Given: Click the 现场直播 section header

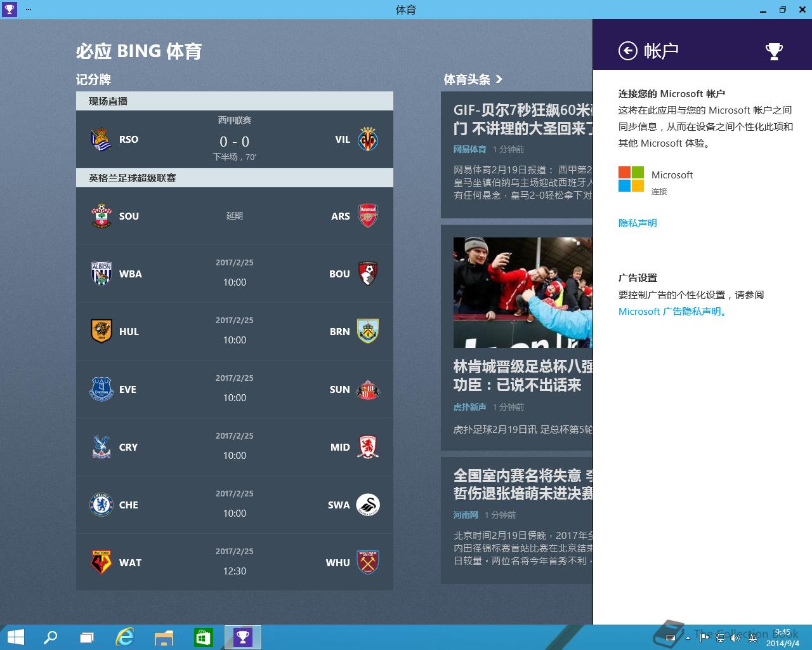Looking at the screenshot, I should click(235, 101).
